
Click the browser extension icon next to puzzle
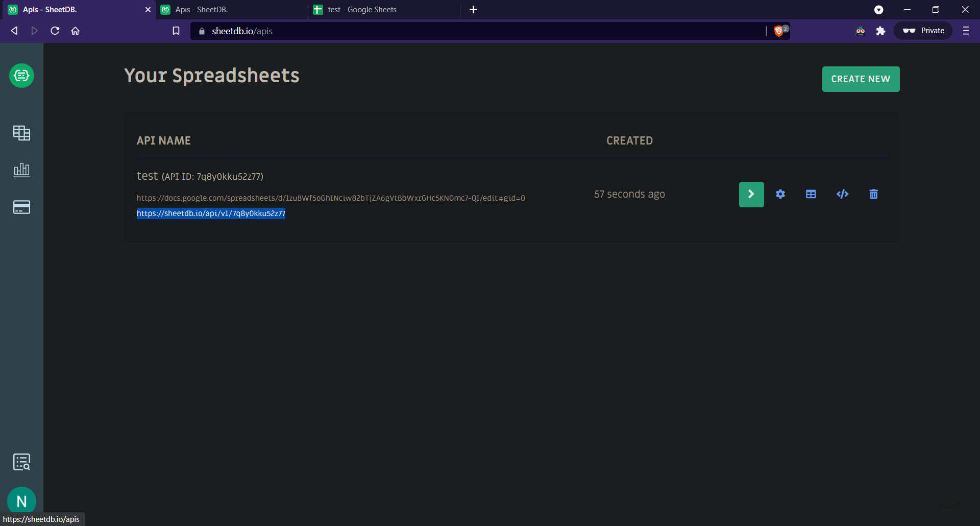click(x=860, y=31)
